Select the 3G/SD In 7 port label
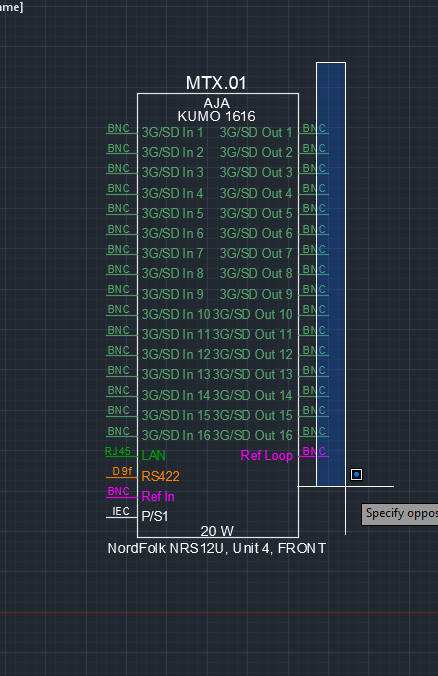The width and height of the screenshot is (438, 676). click(172, 253)
